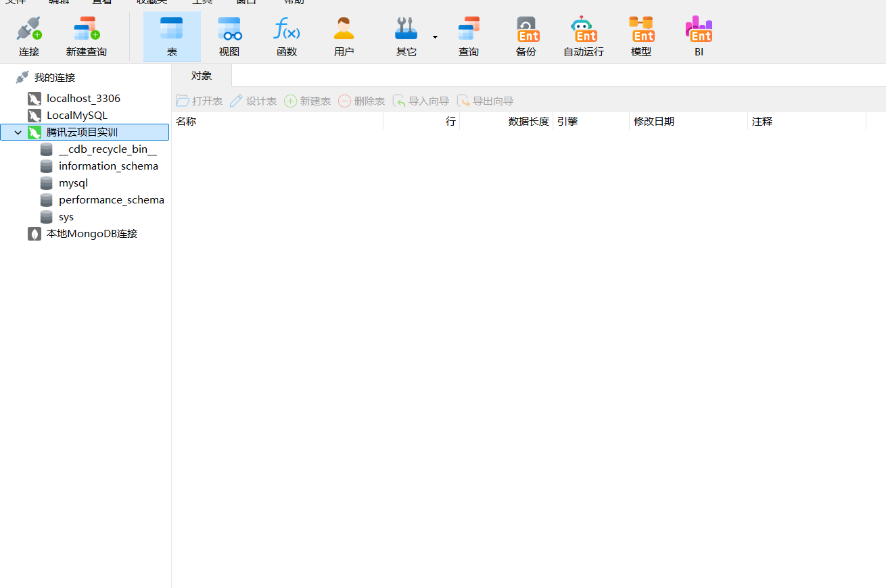Image resolution: width=886 pixels, height=588 pixels.
Task: Open the 函数 (Functions) panel
Action: point(286,35)
